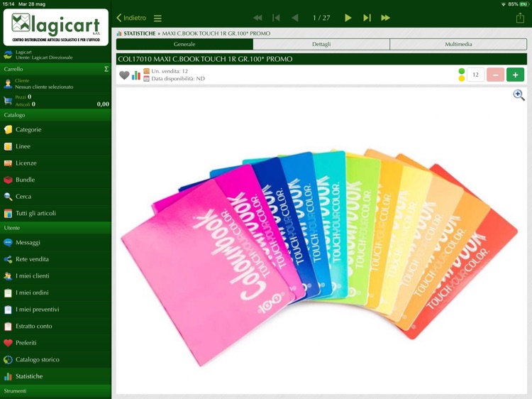Click the Lagicart logo
The width and height of the screenshot is (532, 399).
pyautogui.click(x=56, y=27)
